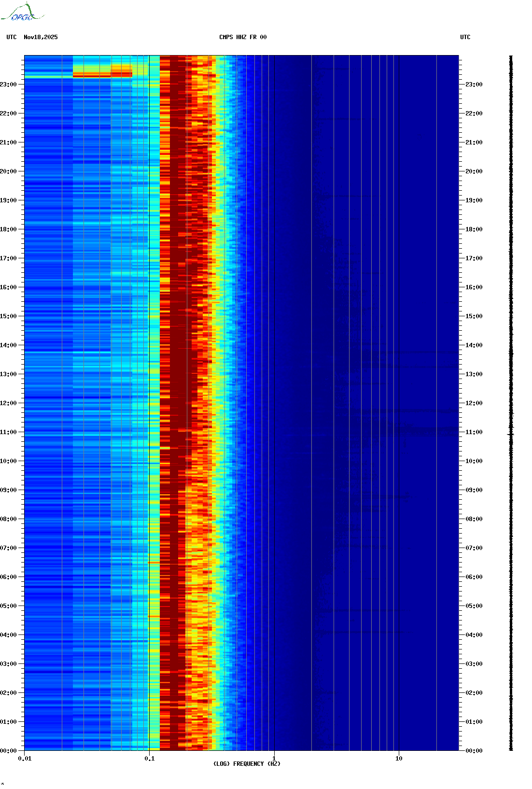Click the UTC label left of the date
532x789 pixels.
[12, 37]
